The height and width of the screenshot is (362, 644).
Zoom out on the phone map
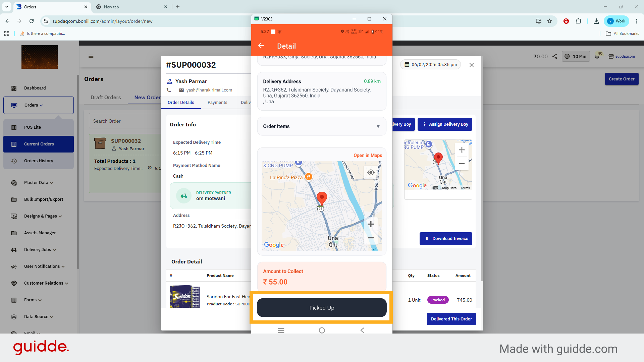pos(371,238)
